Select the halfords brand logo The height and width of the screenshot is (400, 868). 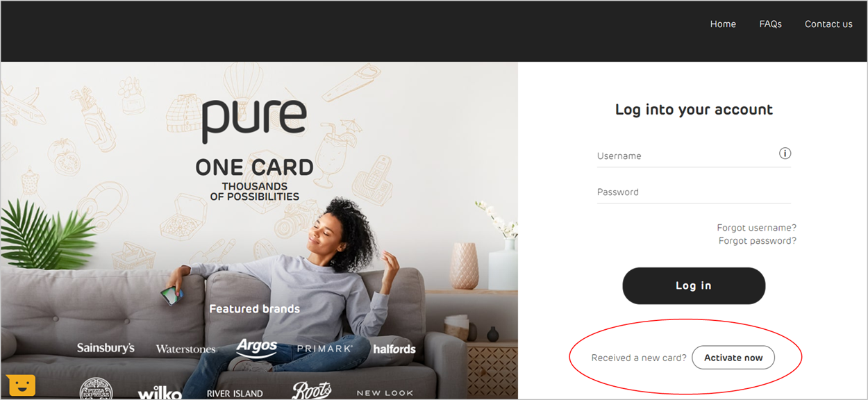pyautogui.click(x=394, y=349)
